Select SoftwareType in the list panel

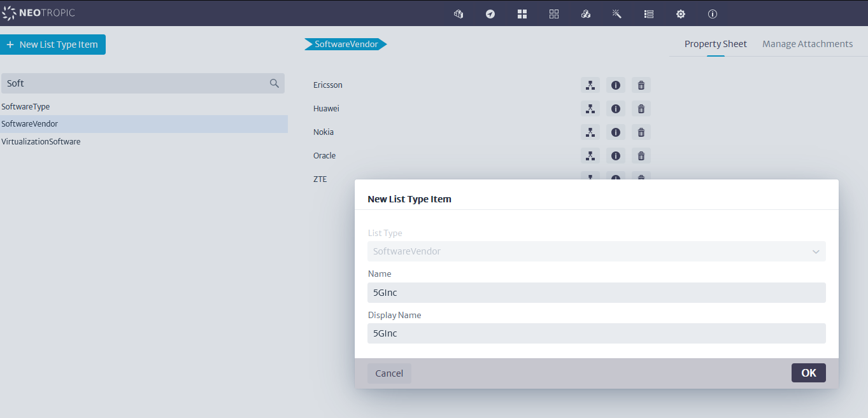pyautogui.click(x=25, y=106)
